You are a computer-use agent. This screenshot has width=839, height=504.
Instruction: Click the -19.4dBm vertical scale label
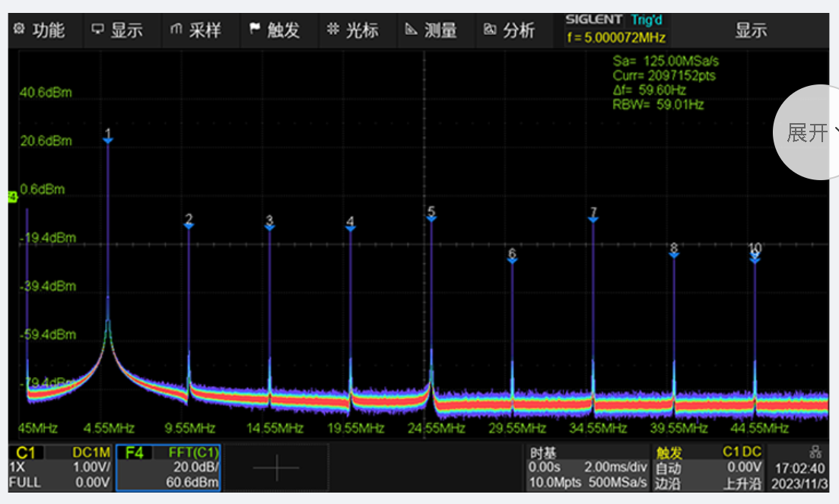click(48, 238)
